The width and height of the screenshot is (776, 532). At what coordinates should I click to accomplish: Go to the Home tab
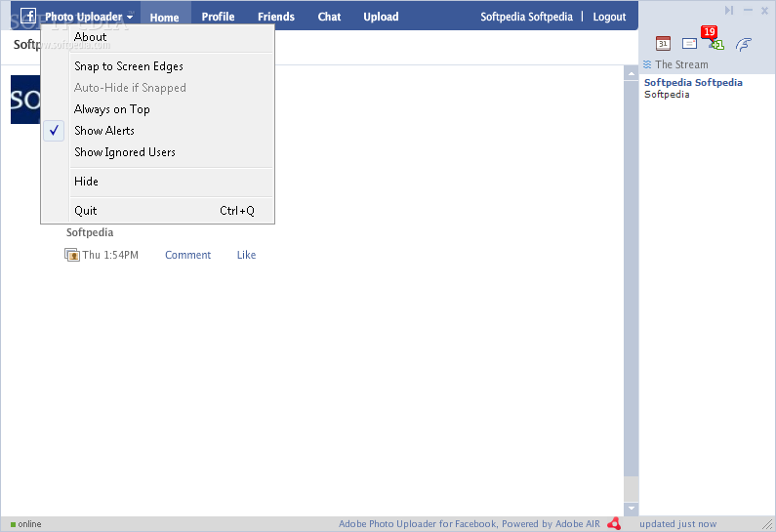[x=164, y=17]
